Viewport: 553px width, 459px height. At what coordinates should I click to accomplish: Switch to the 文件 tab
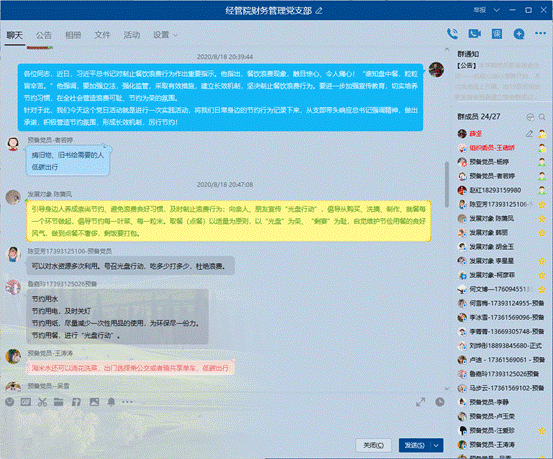pos(102,35)
